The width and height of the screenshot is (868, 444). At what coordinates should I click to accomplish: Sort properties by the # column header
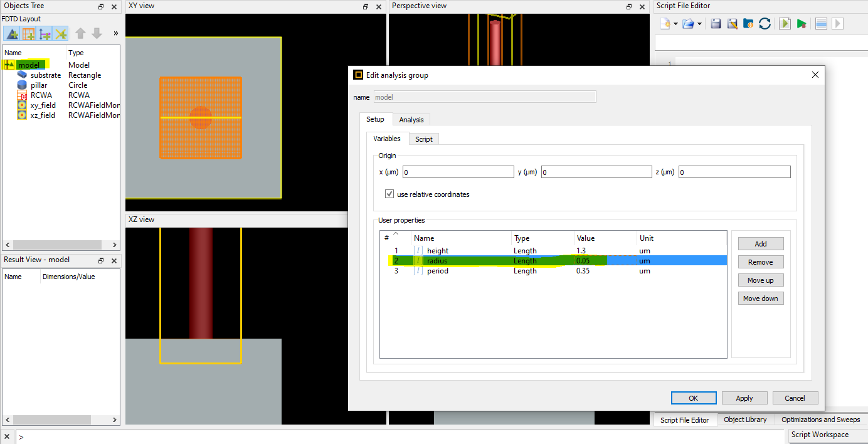[395, 238]
